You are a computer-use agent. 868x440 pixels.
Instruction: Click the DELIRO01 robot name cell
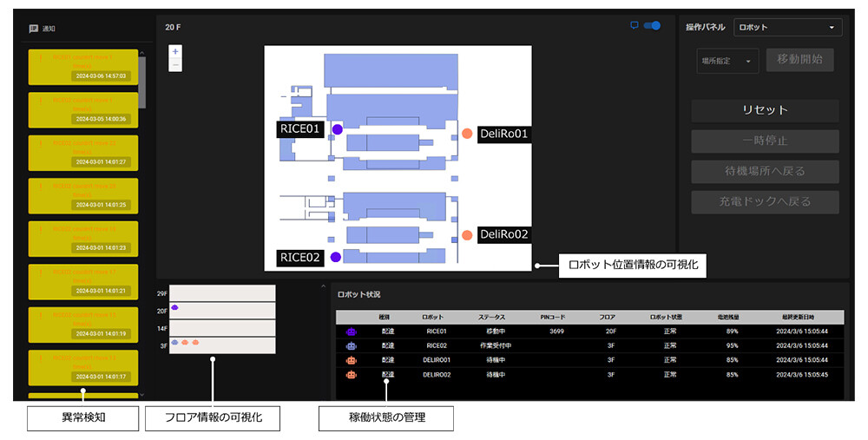coord(437,360)
